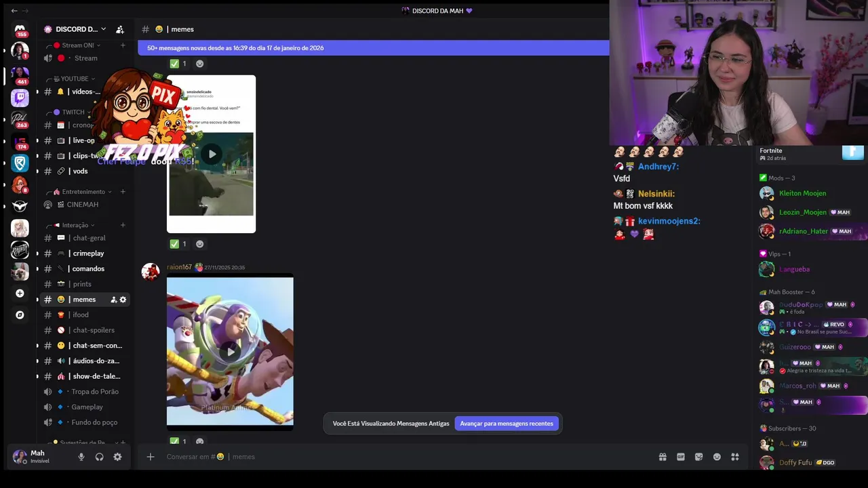Open Langueba VIP member entry
The width and height of the screenshot is (868, 488).
click(812, 269)
